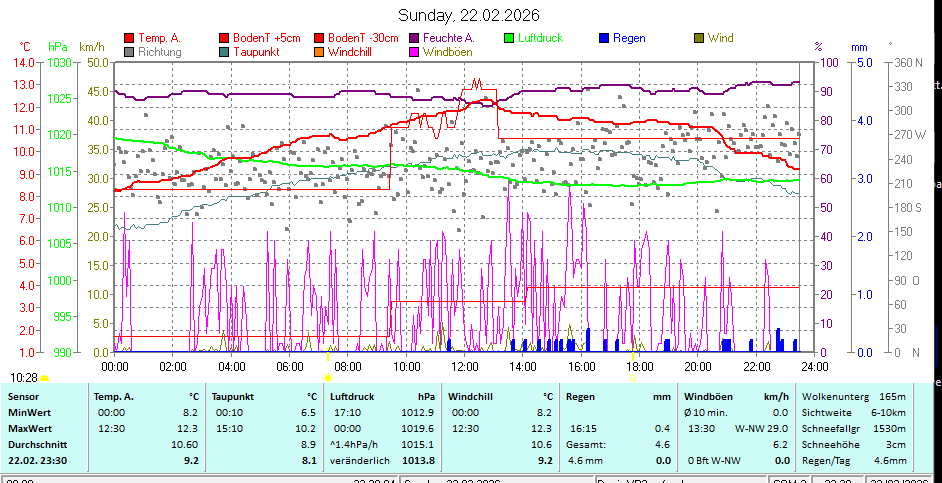Click the teal Taupunkt legend square
This screenshot has width=942, height=483.
click(x=224, y=51)
